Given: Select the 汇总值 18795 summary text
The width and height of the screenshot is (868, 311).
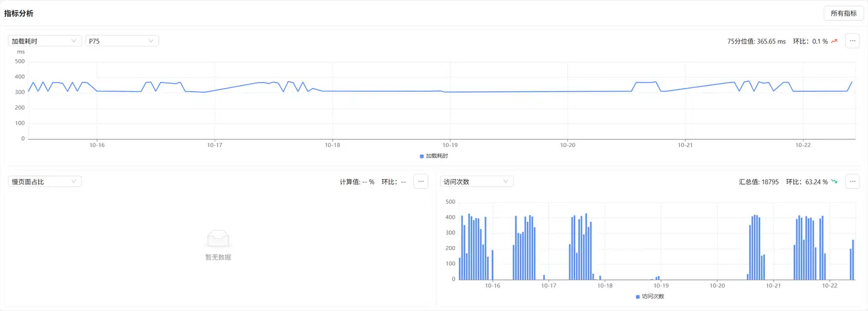Looking at the screenshot, I should pos(759,181).
